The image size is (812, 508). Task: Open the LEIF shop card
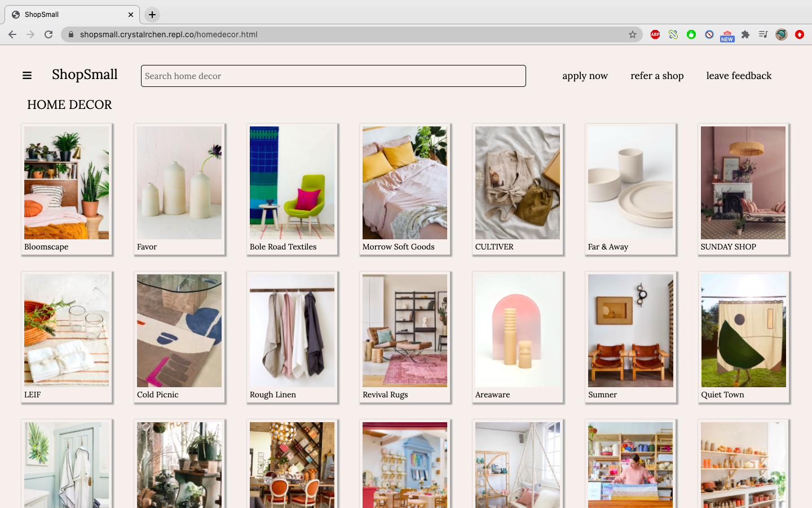(x=67, y=337)
